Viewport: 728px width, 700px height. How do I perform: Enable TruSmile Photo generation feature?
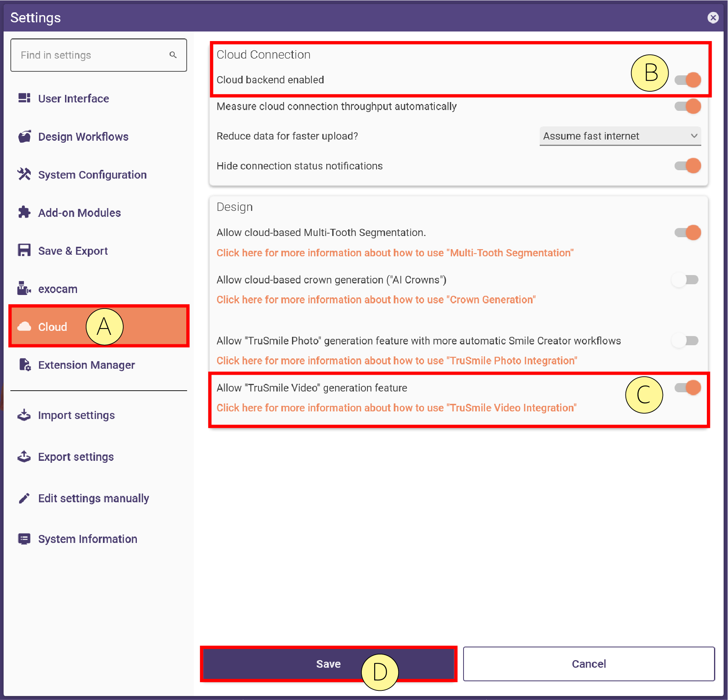tap(685, 341)
